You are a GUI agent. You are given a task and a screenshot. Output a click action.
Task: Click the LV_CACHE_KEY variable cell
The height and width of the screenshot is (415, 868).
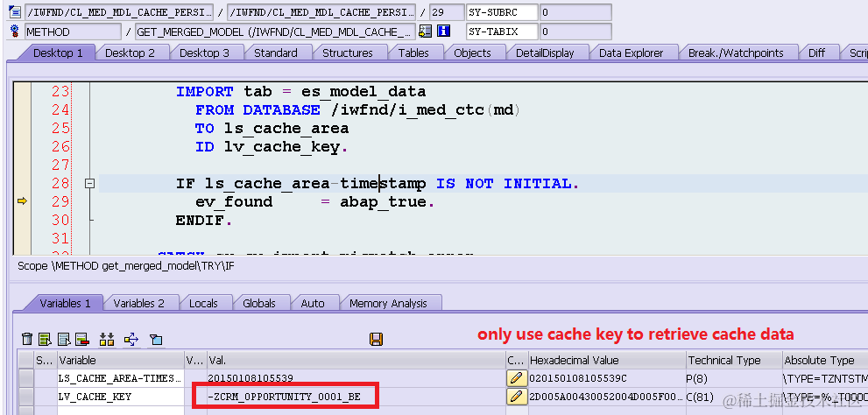pyautogui.click(x=120, y=397)
